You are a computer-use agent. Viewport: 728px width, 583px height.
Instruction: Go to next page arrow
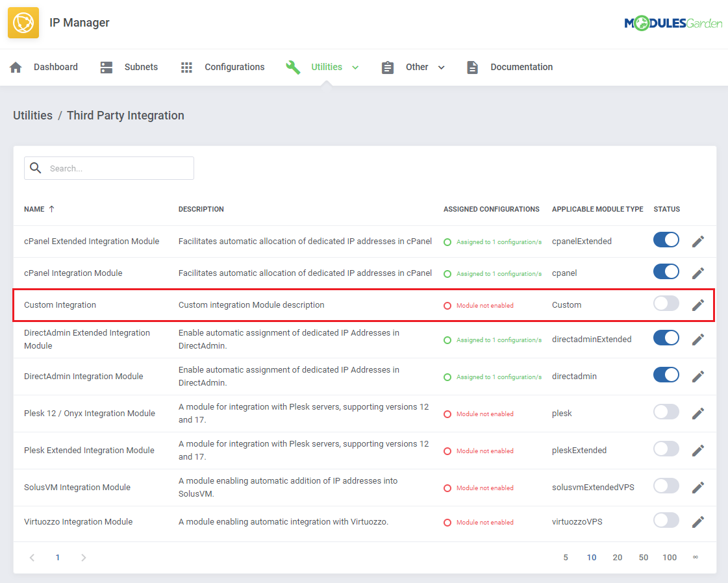click(x=83, y=558)
